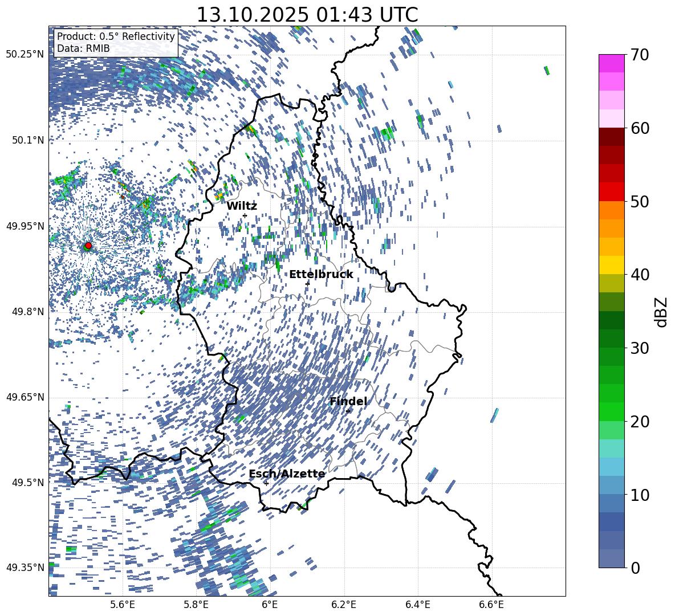
Task: Click the Ettelbruck city label
Action: click(321, 275)
